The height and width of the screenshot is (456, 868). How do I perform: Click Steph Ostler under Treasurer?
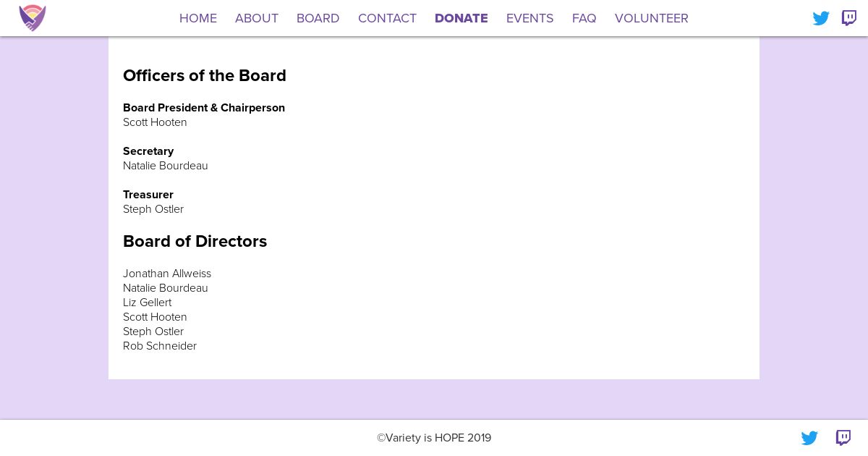point(153,209)
